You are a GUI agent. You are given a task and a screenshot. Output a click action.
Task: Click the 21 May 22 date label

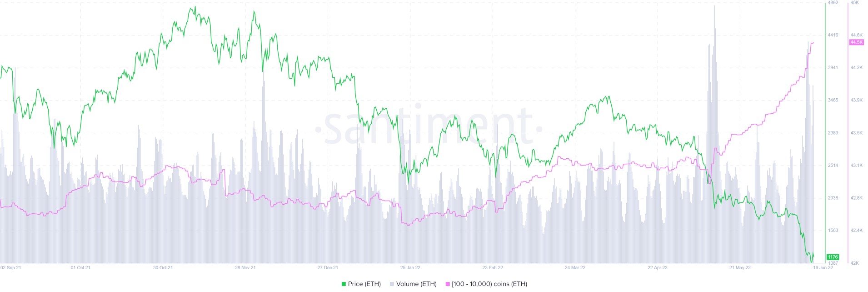click(740, 267)
